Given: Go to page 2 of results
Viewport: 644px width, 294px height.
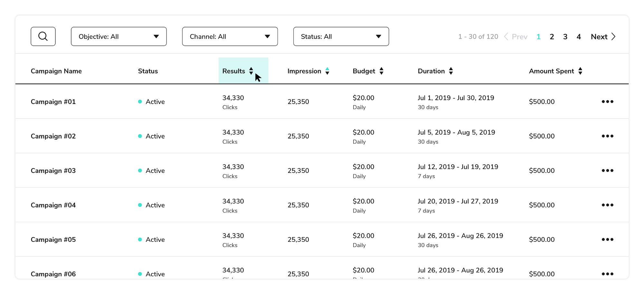Looking at the screenshot, I should point(552,37).
